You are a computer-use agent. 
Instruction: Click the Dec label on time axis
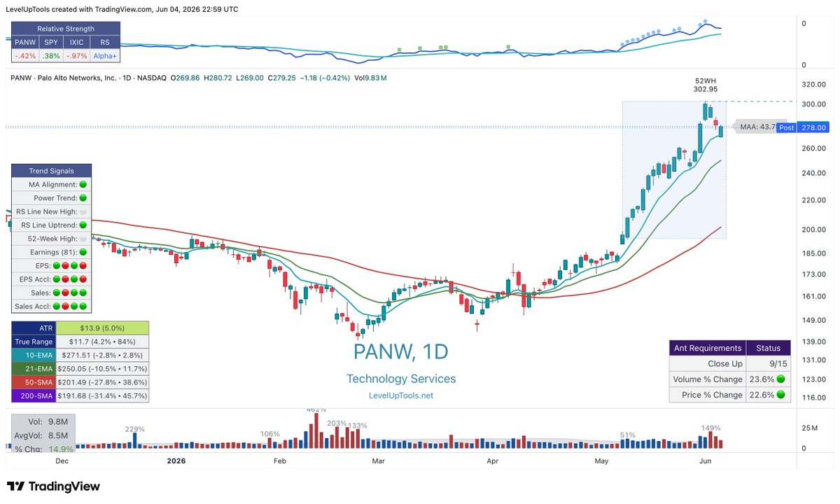point(62,461)
